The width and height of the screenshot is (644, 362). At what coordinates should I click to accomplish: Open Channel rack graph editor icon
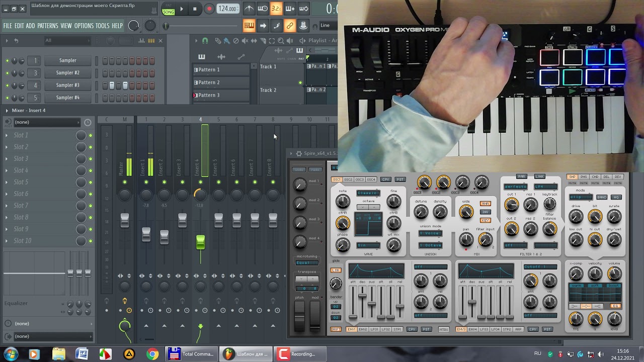point(142,41)
